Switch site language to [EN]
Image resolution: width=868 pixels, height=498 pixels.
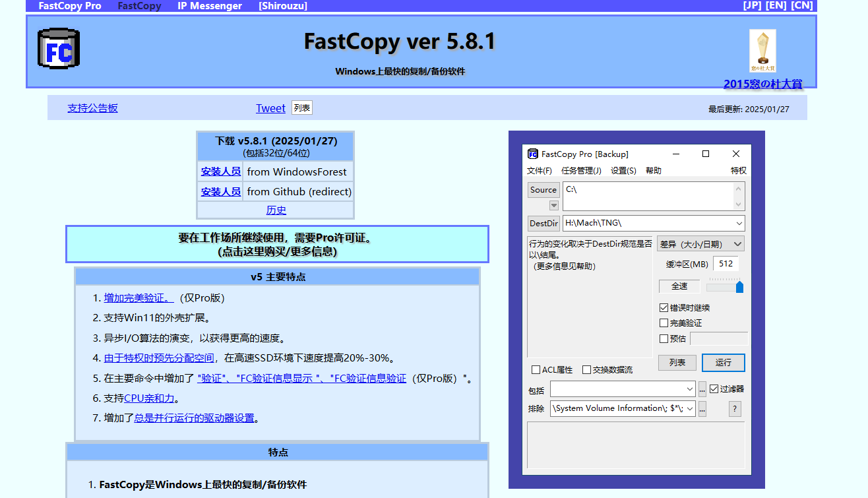pos(776,5)
